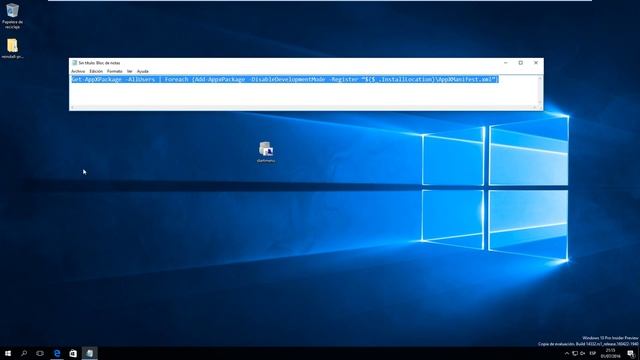Open the Edición menu in Notepad

click(x=96, y=71)
